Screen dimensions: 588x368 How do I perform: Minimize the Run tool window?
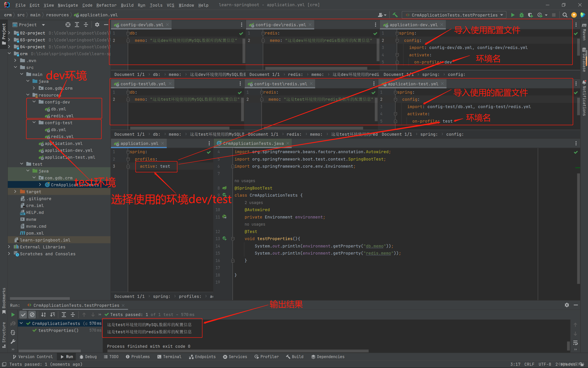(x=576, y=305)
